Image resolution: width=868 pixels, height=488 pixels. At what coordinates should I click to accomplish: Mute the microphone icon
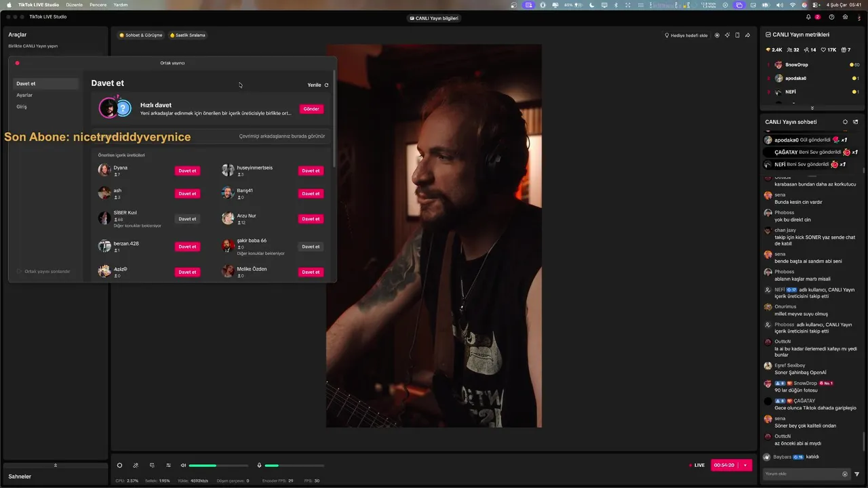click(259, 465)
